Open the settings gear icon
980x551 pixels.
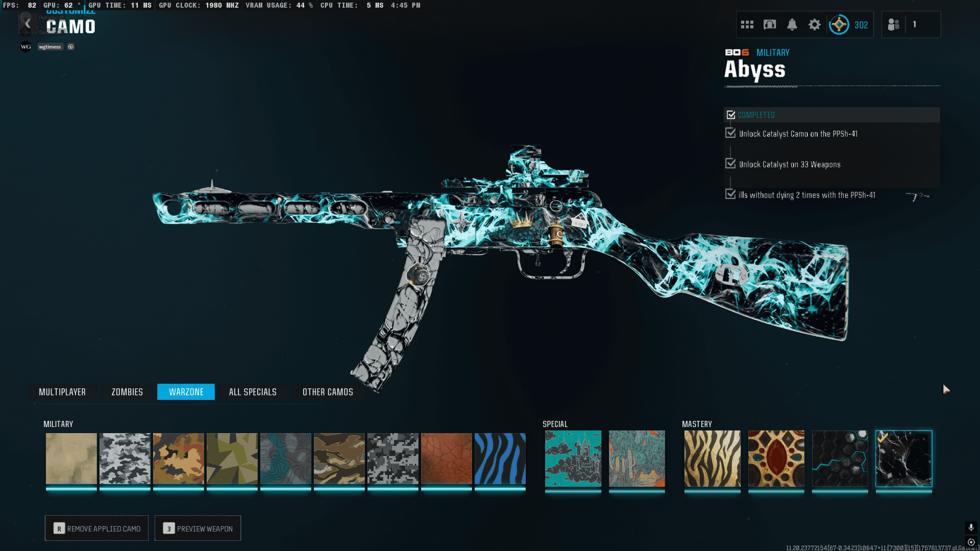point(815,24)
